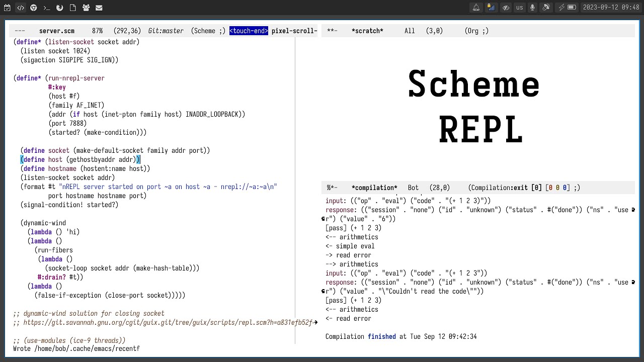644x362 pixels.
Task: Open the mail envelope workspace icon
Action: tap(99, 8)
